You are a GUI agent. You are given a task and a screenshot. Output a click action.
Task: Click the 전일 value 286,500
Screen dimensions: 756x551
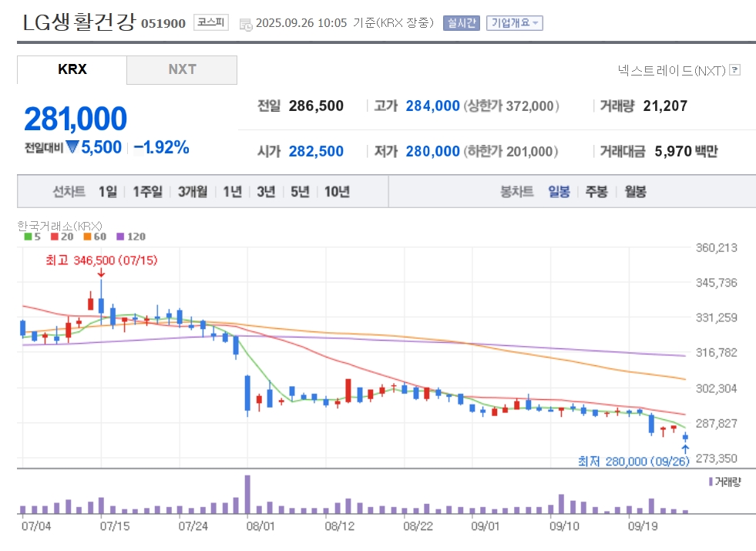point(316,106)
